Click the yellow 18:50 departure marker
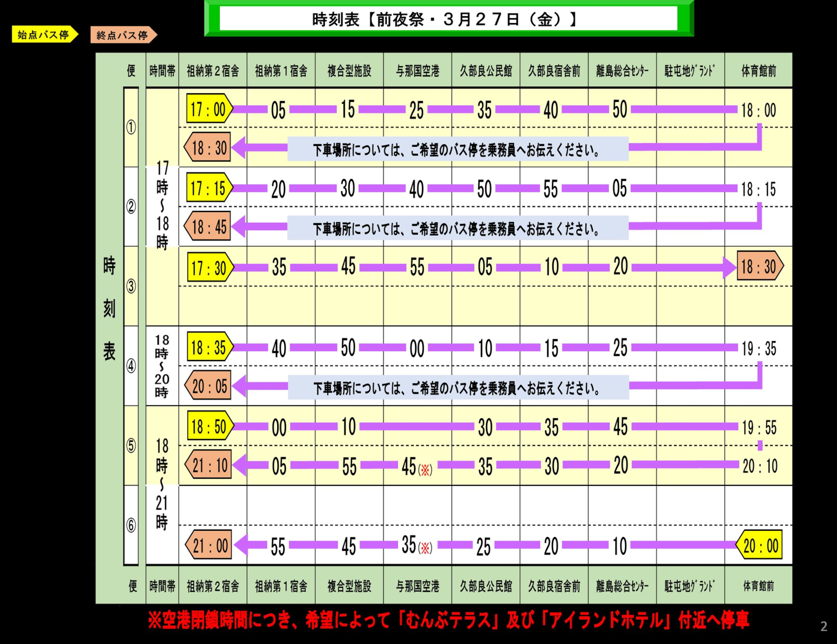Image resolution: width=837 pixels, height=644 pixels. pos(209,426)
